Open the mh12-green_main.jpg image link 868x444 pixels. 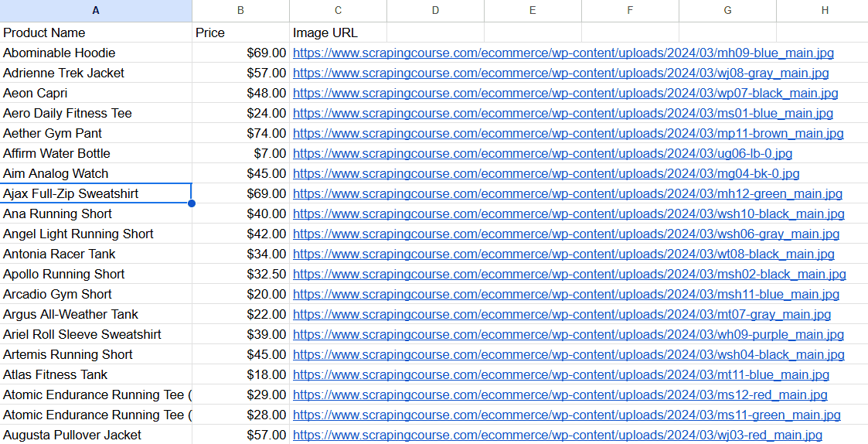pos(567,194)
